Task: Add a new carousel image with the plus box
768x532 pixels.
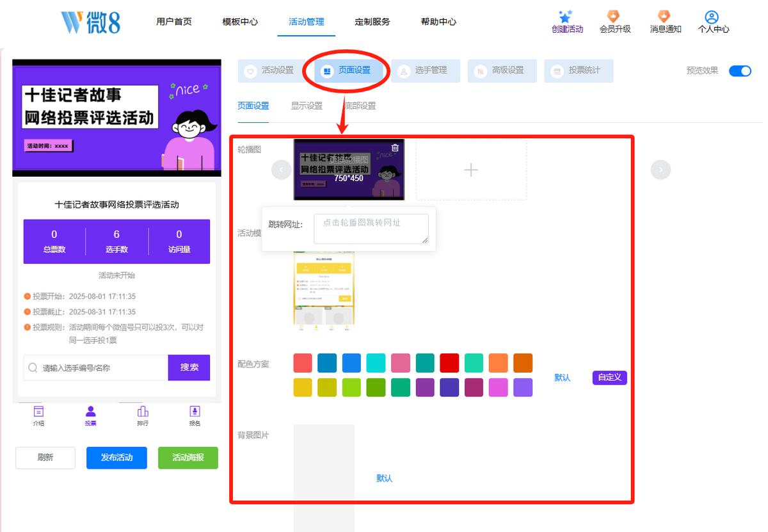Action: (471, 170)
